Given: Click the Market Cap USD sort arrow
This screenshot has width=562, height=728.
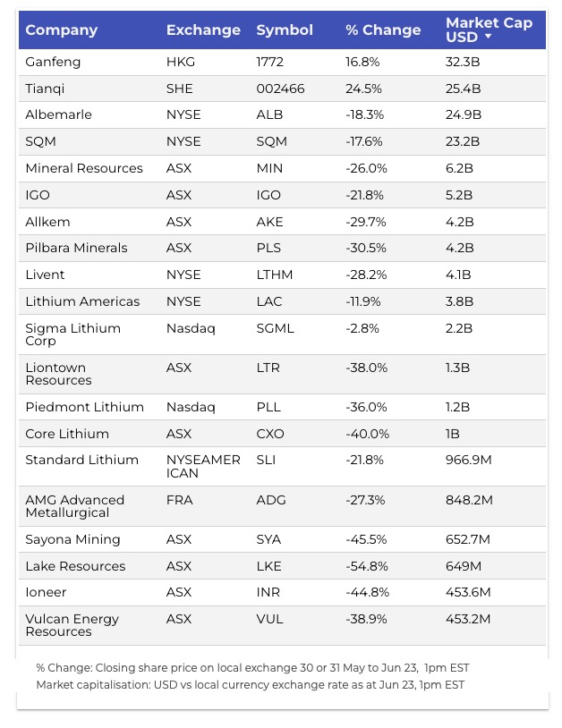Looking at the screenshot, I should (x=488, y=38).
